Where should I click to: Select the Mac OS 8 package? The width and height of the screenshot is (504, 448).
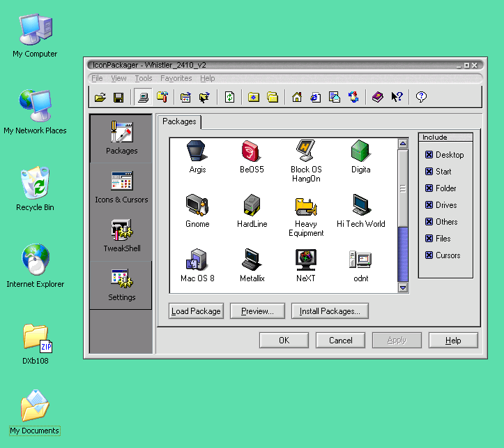[x=197, y=265]
